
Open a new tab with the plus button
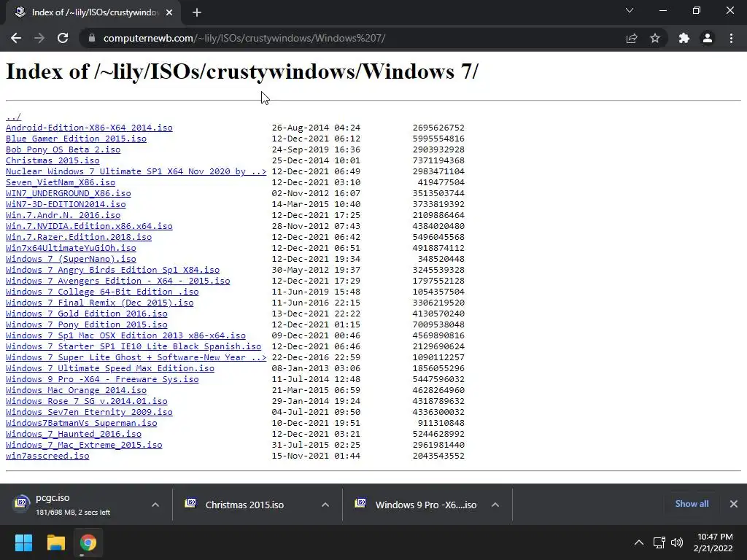point(197,12)
